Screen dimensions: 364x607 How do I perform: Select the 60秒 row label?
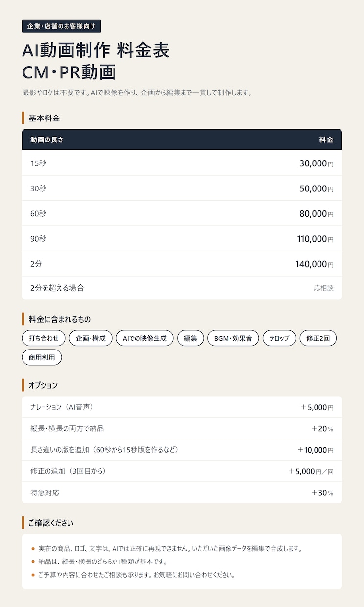point(38,213)
